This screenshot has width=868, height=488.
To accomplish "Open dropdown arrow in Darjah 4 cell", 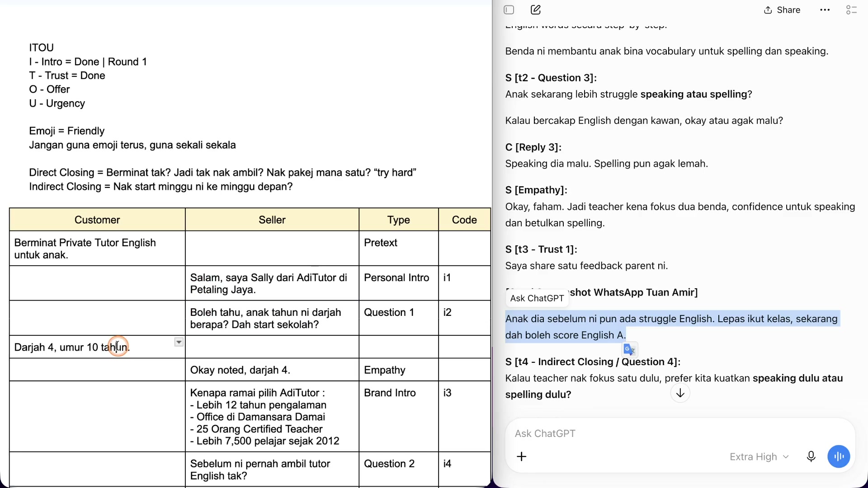I will (x=179, y=342).
